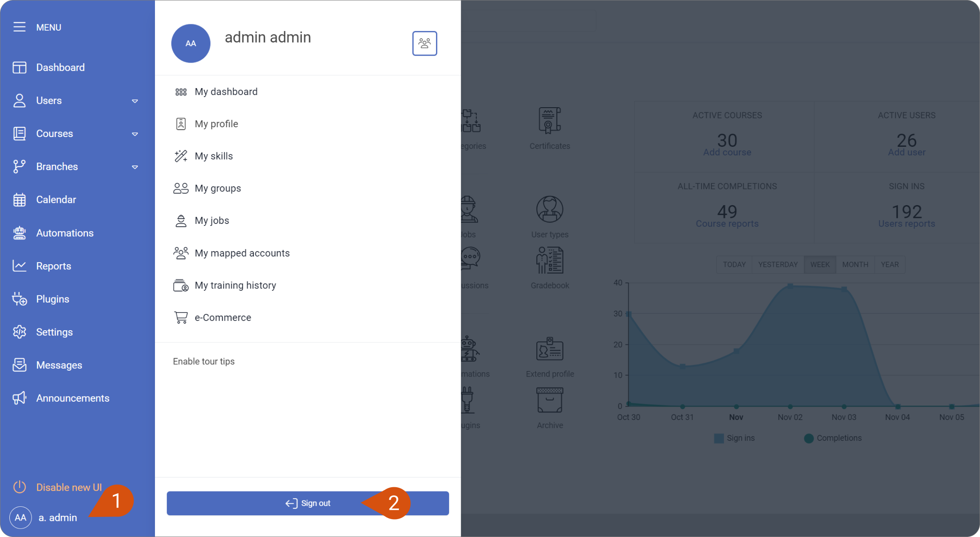
Task: Switch the chart to MONTH view
Action: point(855,264)
